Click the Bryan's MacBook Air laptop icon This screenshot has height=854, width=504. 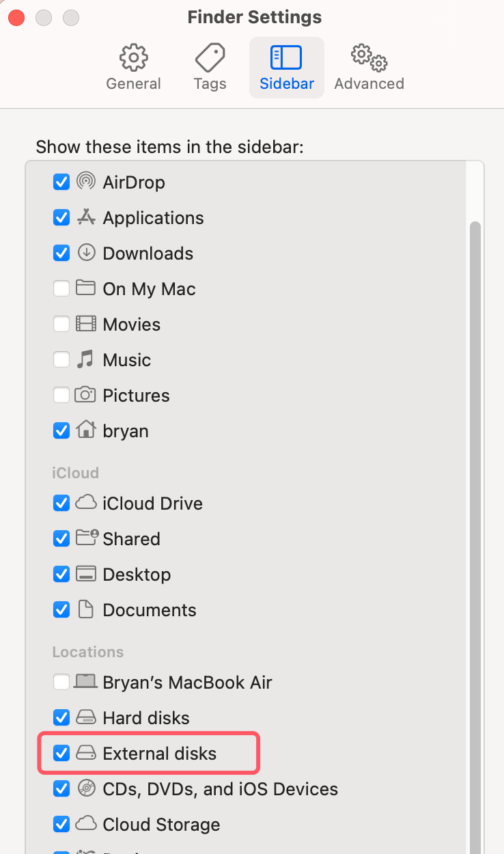[x=85, y=682]
